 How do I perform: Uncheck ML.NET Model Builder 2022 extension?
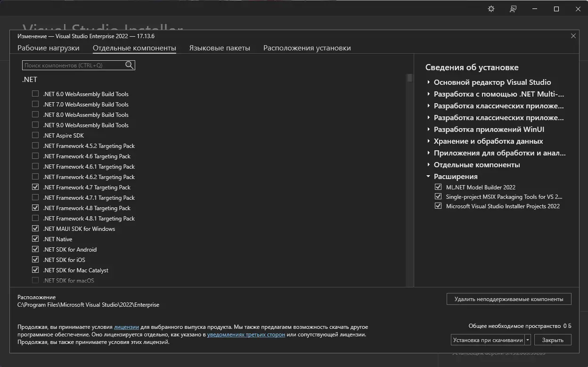coord(438,187)
